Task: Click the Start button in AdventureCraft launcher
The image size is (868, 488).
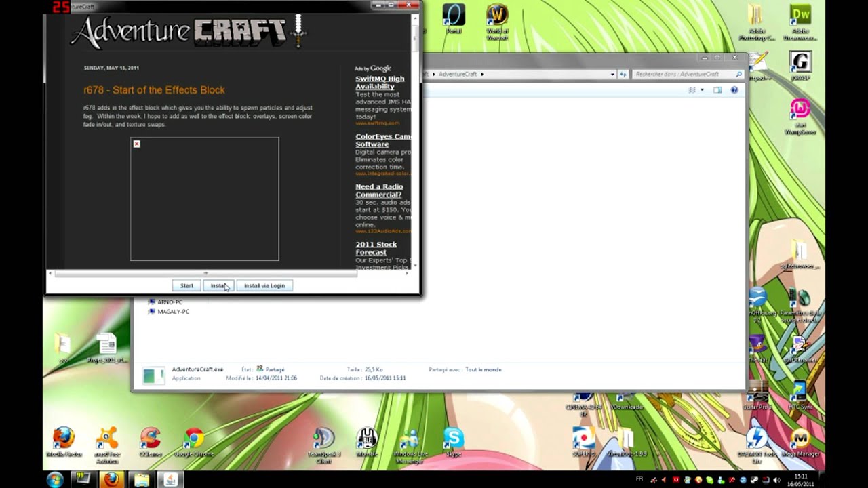Action: pyautogui.click(x=186, y=286)
